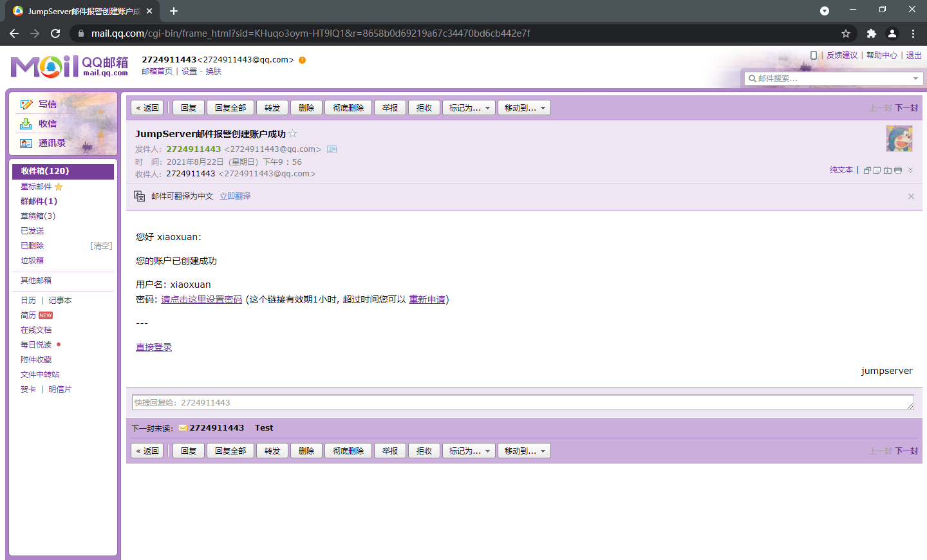The height and width of the screenshot is (560, 927).
Task: Click in the 快捷回复 input field
Action: (523, 402)
